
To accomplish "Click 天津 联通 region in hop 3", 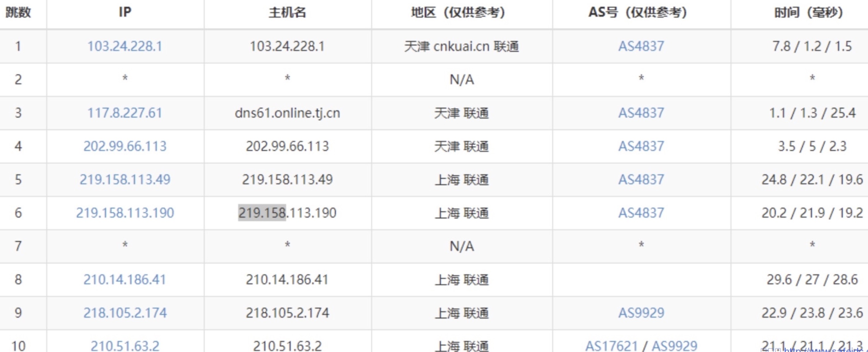I will (x=461, y=113).
